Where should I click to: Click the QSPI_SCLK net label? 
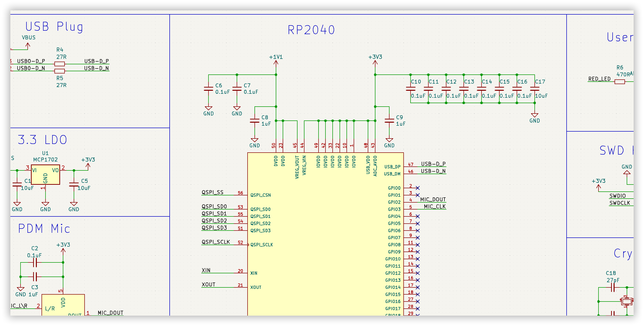click(216, 242)
